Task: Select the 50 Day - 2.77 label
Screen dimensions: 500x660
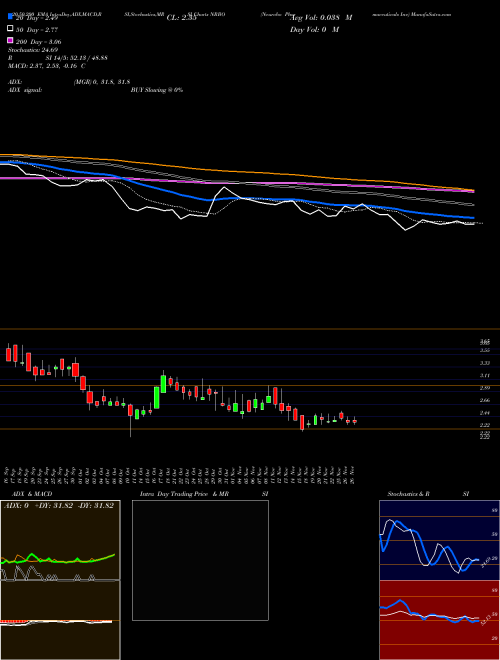Action: (x=37, y=29)
